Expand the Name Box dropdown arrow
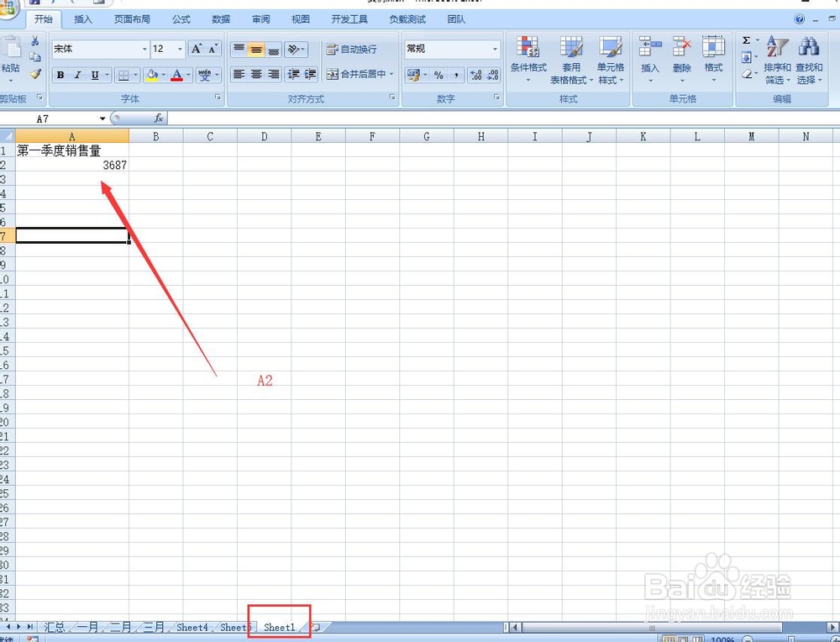Viewport: 840px width, 642px height. 102,118
